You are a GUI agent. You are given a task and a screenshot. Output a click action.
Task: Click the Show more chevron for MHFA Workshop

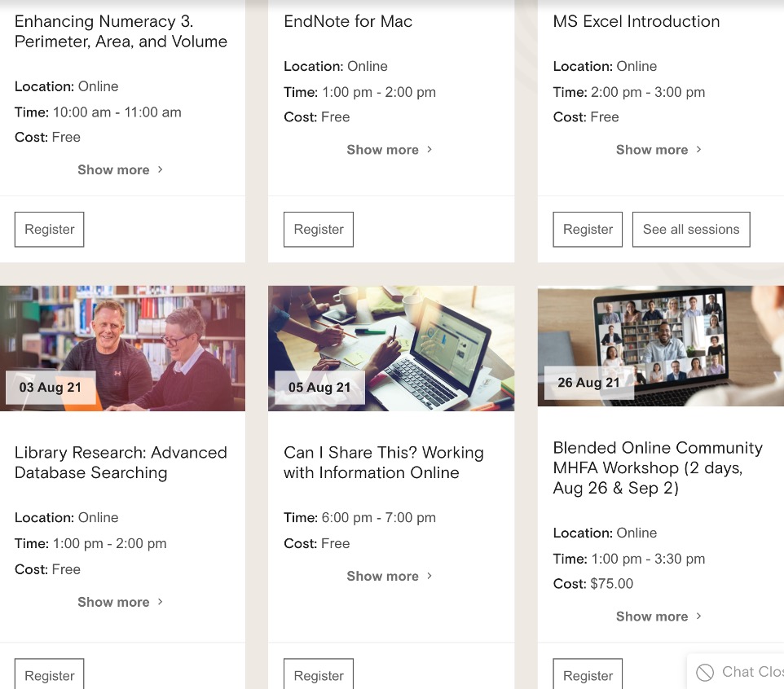(x=698, y=616)
